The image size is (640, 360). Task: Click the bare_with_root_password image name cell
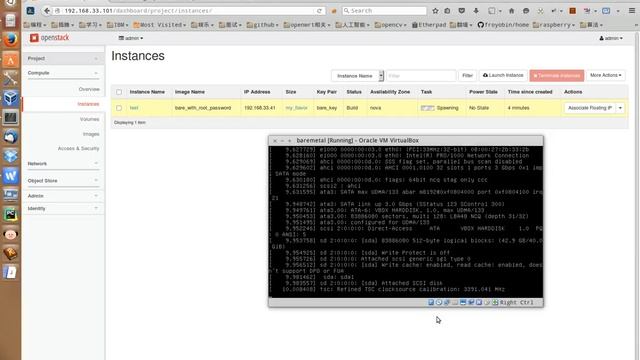coord(203,108)
